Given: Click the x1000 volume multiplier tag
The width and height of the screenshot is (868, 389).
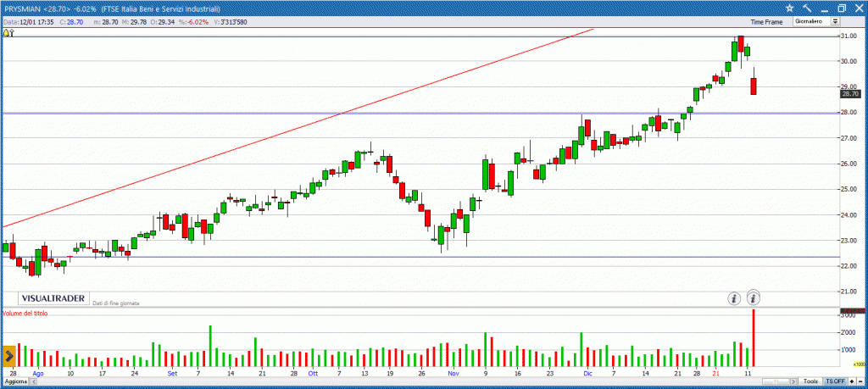Looking at the screenshot, I should 859,364.
